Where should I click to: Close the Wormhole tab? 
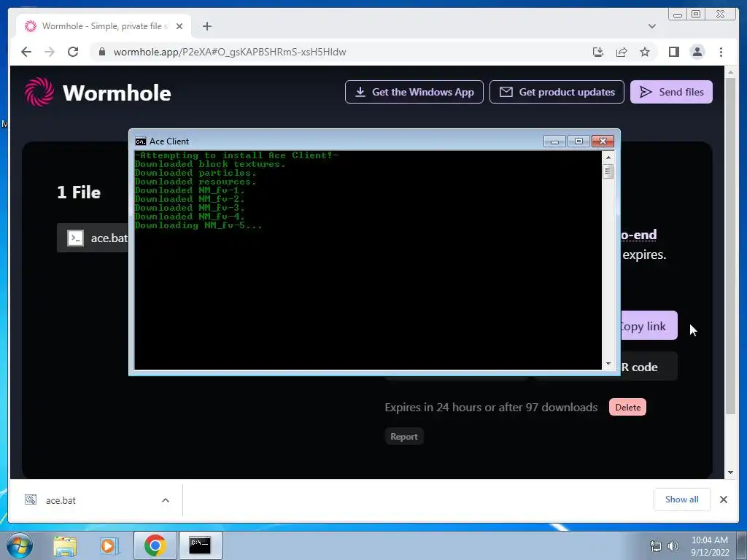point(179,26)
